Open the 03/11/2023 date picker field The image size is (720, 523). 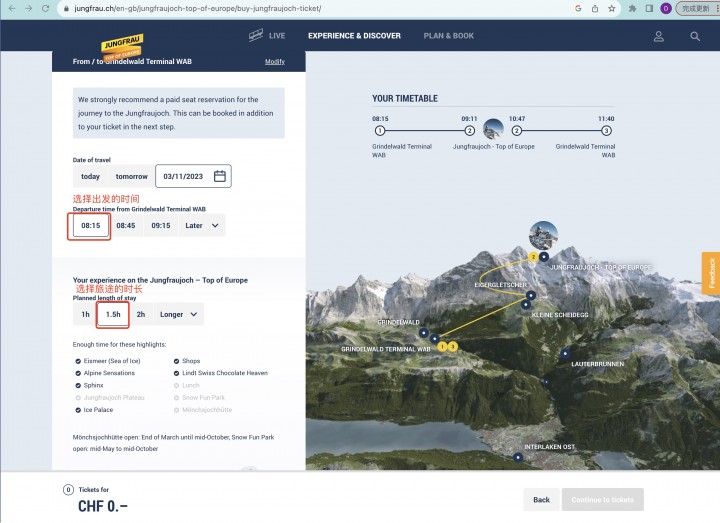193,176
